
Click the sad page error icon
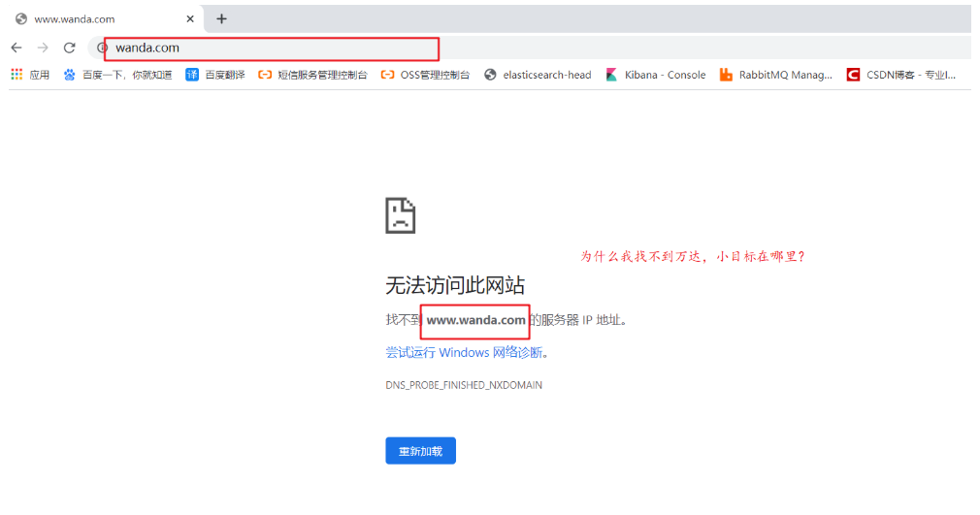[x=400, y=215]
